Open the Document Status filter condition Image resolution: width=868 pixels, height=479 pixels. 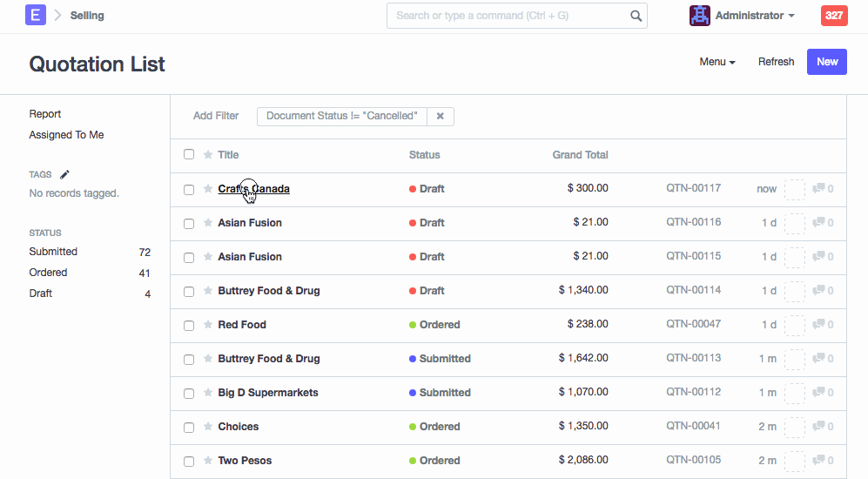[341, 116]
